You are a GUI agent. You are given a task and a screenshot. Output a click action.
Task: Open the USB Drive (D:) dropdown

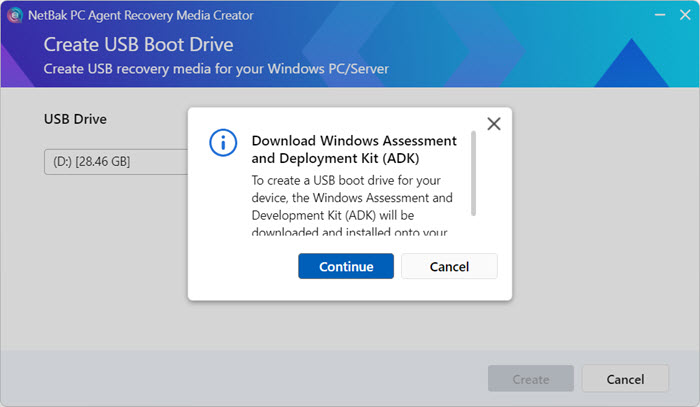115,161
